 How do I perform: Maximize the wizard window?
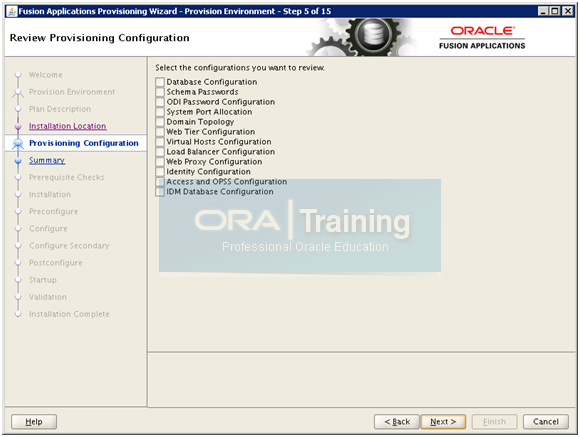coord(555,11)
